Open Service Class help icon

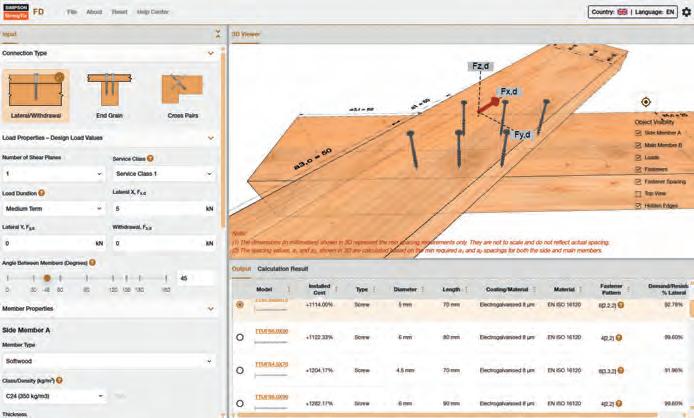tap(150, 158)
